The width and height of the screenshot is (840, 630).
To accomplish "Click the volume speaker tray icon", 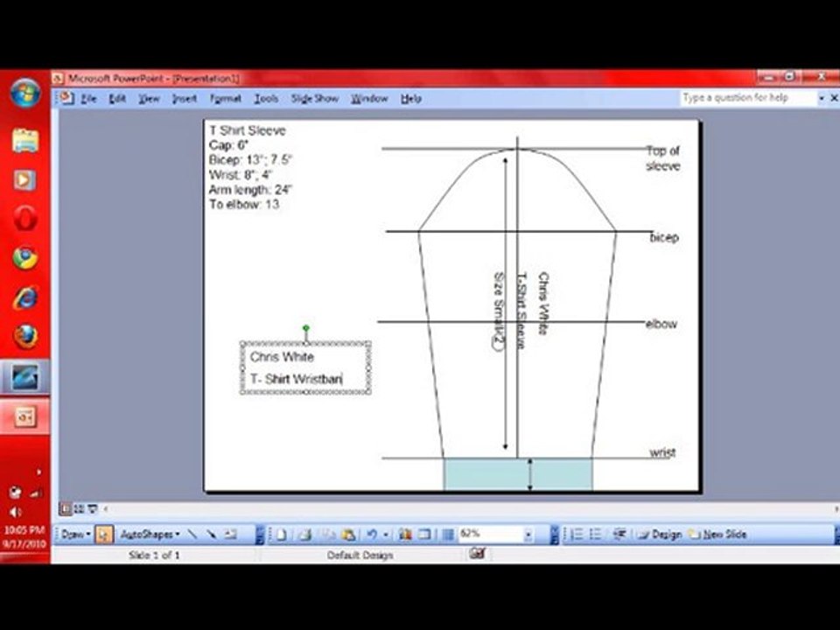I will 15,512.
